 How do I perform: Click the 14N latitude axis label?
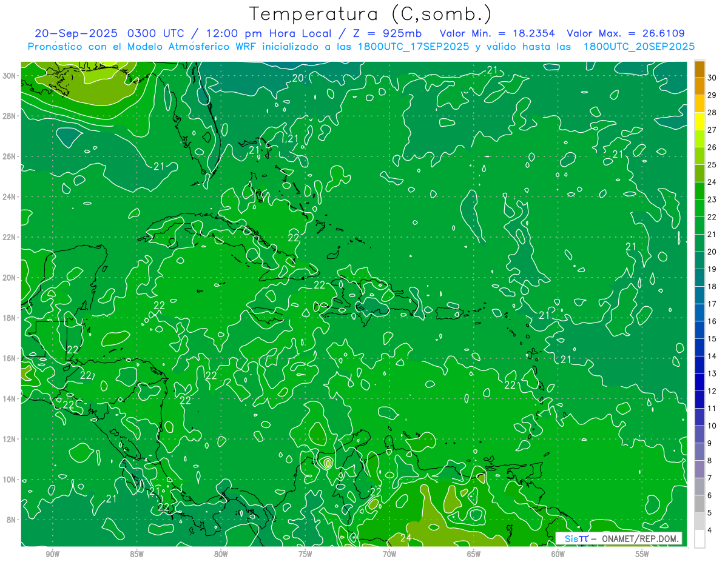10,398
